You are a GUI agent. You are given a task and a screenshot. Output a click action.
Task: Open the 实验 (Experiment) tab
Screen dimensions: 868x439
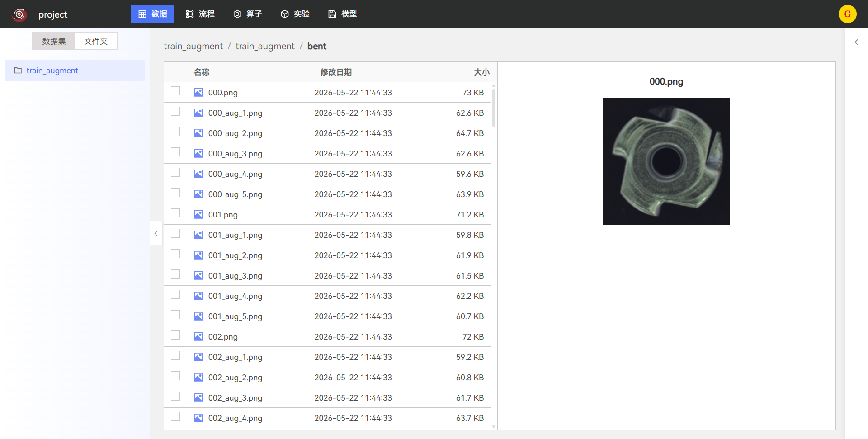(295, 14)
